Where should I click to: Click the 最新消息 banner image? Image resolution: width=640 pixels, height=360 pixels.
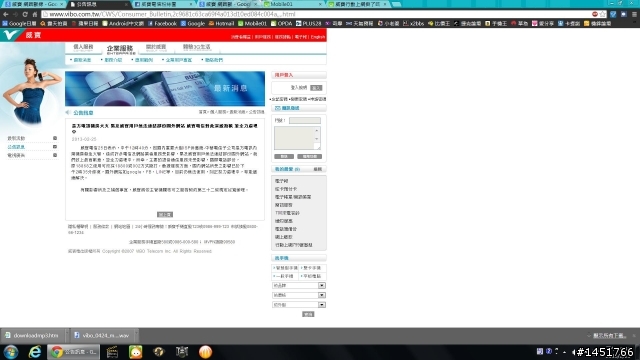click(x=165, y=89)
